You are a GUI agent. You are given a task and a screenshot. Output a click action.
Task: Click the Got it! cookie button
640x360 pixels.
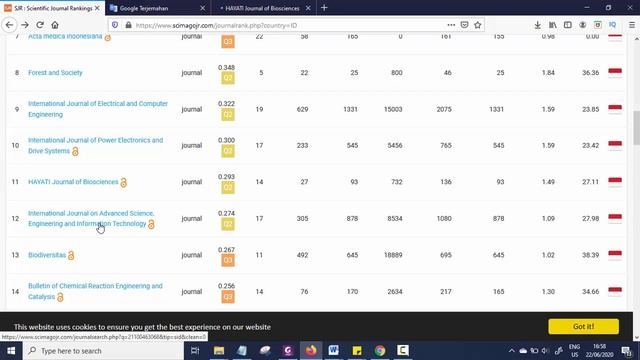pyautogui.click(x=583, y=327)
